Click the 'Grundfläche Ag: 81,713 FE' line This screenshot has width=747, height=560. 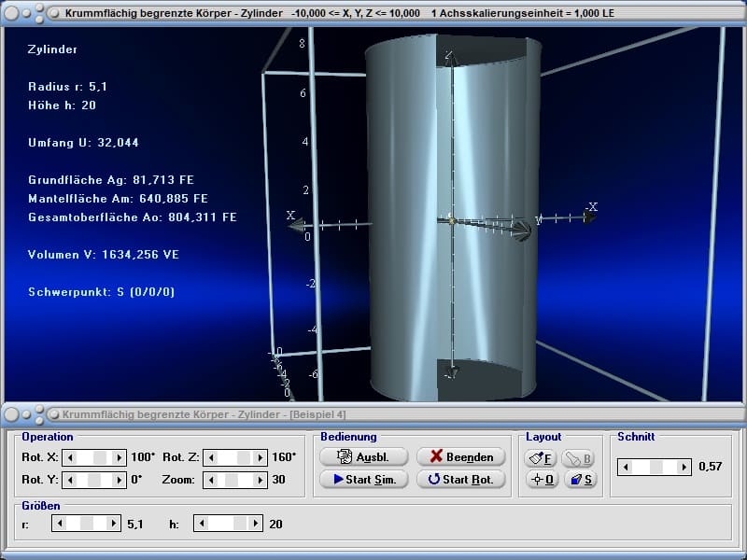(111, 179)
